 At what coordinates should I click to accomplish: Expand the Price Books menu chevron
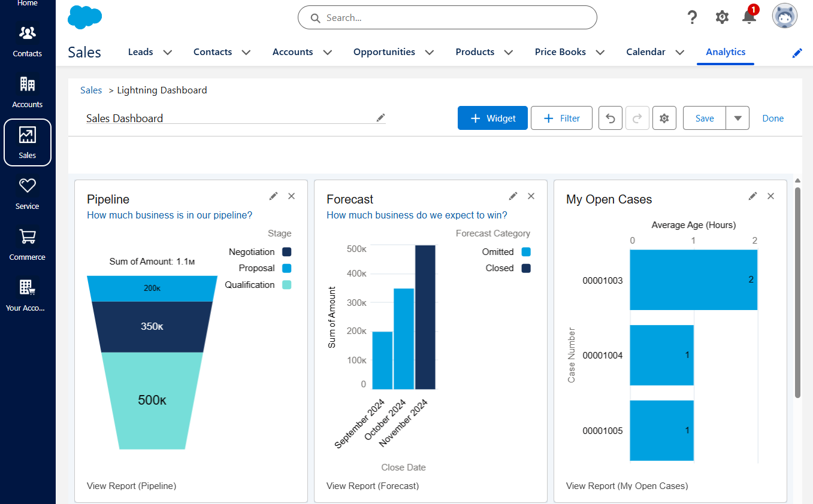600,52
